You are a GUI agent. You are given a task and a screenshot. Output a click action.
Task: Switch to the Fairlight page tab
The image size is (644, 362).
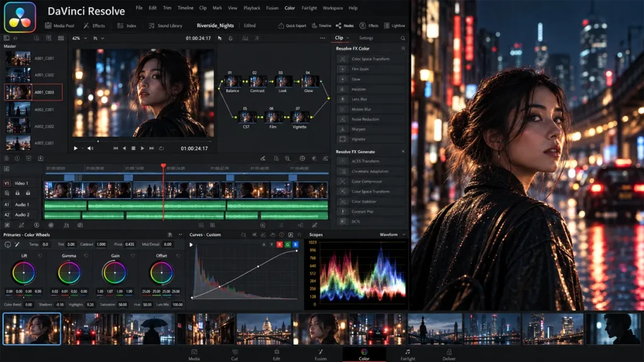point(408,354)
